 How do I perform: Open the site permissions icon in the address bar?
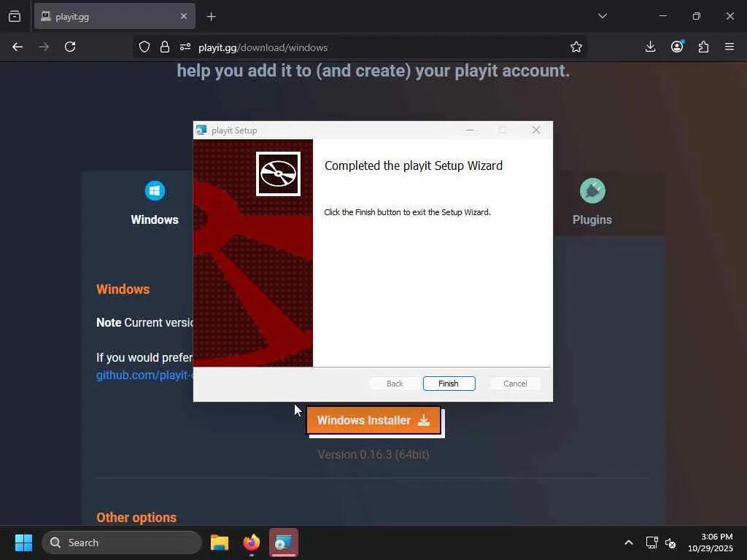pyautogui.click(x=185, y=47)
